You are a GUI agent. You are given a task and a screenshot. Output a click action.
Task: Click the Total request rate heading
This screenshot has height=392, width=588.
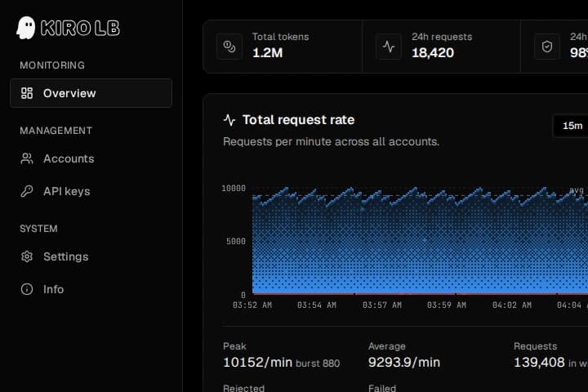tap(299, 120)
